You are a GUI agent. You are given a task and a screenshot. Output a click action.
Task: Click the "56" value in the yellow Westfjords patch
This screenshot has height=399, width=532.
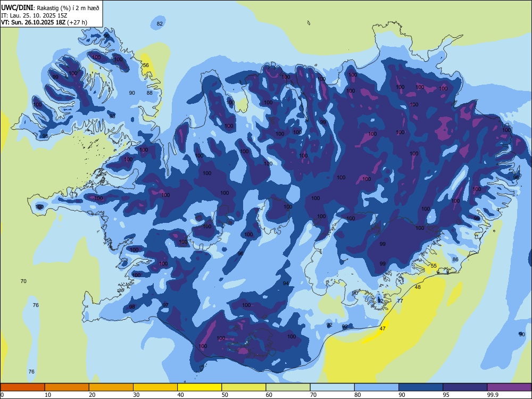click(x=146, y=65)
